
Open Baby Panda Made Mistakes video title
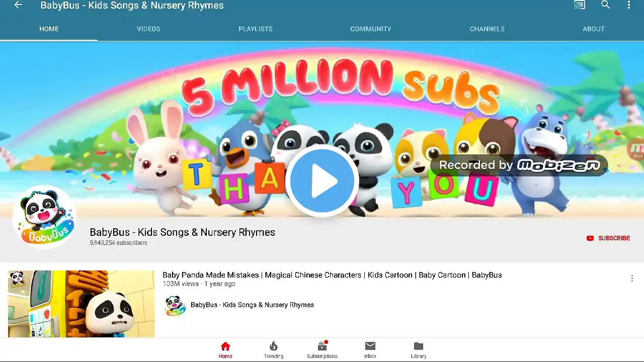point(332,275)
